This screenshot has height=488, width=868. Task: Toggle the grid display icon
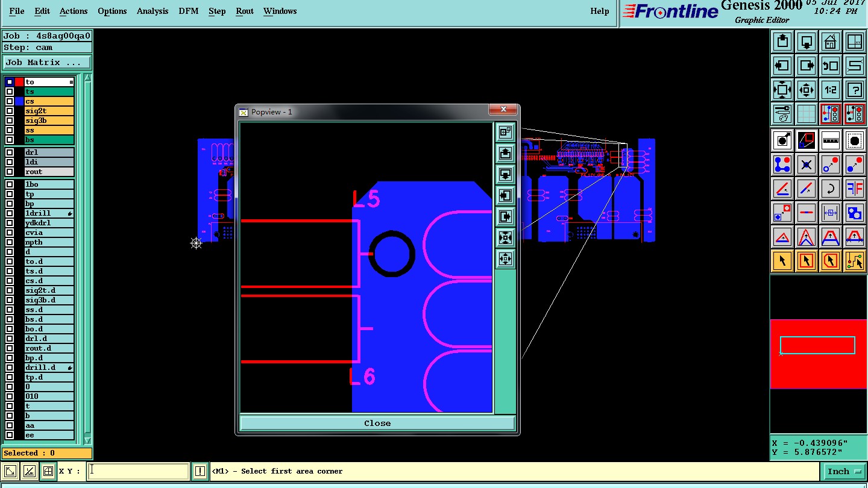(x=807, y=114)
